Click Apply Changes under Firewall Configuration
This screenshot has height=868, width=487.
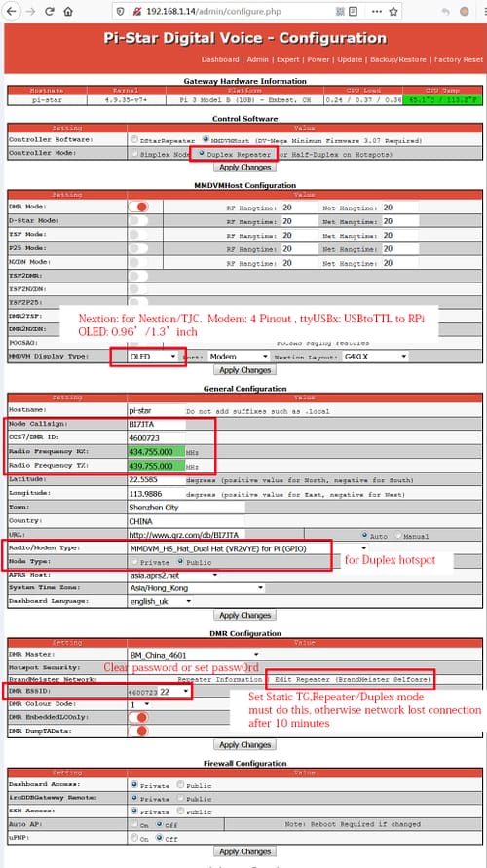[x=245, y=852]
